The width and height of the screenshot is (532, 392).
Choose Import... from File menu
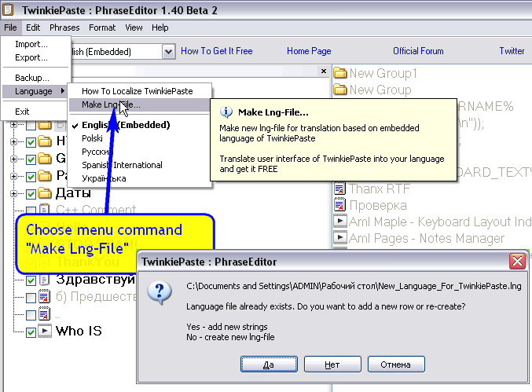[35, 44]
